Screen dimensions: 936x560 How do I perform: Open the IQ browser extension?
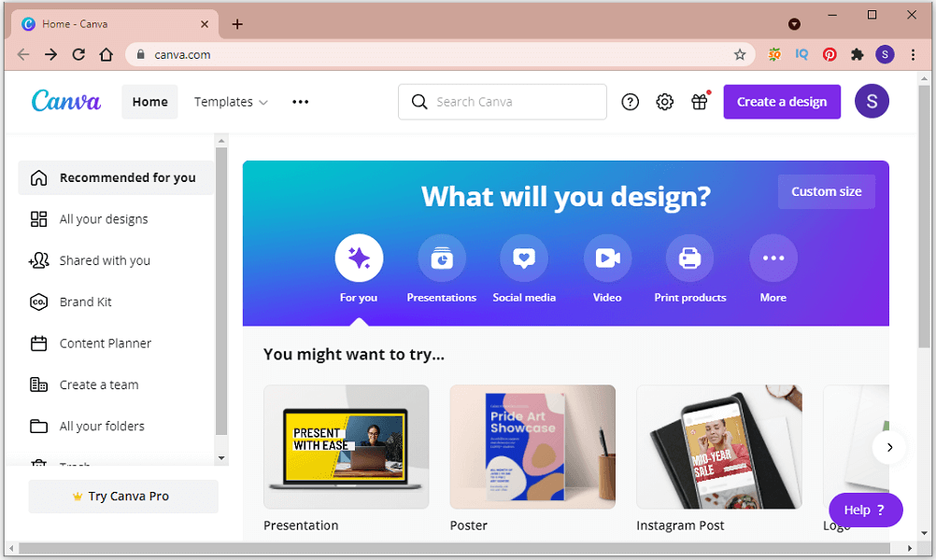801,55
